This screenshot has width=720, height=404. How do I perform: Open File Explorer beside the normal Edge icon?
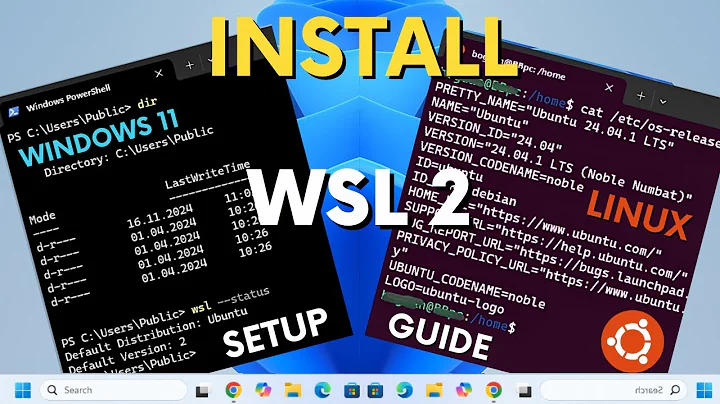point(292,390)
